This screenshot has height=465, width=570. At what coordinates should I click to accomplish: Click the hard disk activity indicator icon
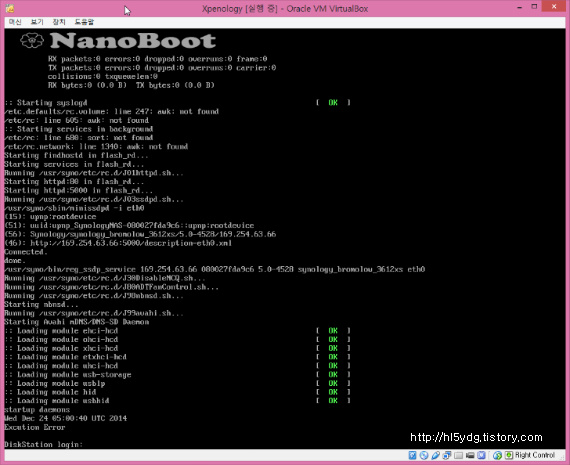pos(412,455)
